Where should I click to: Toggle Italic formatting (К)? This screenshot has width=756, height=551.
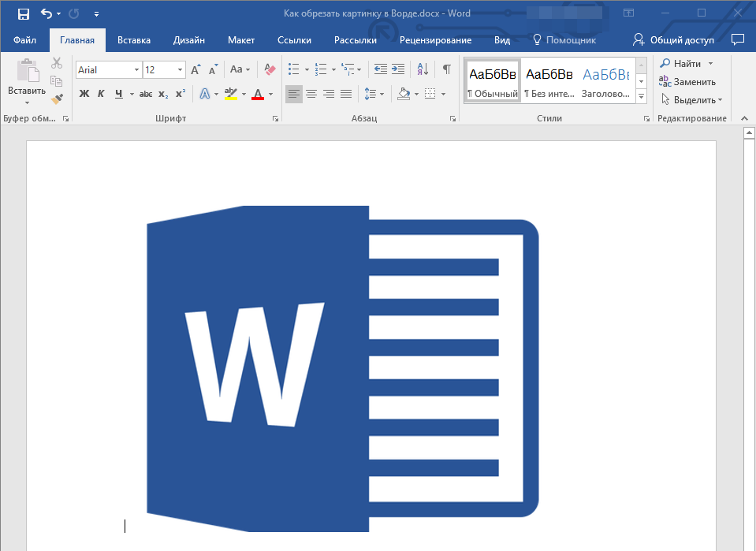(x=101, y=94)
